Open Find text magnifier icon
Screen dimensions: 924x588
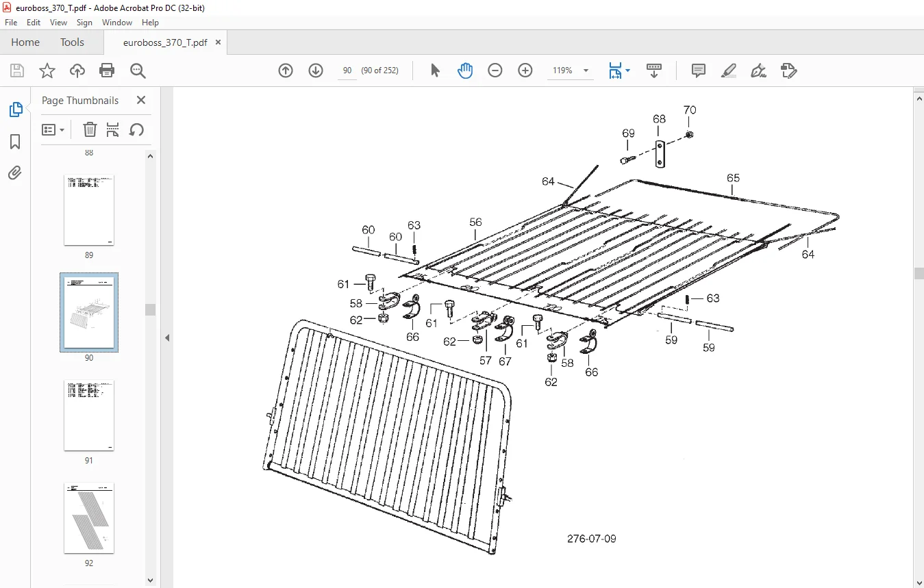coord(138,71)
